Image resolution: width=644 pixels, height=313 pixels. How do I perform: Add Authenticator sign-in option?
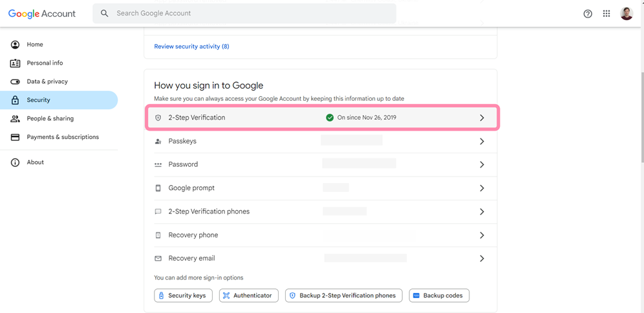click(249, 296)
